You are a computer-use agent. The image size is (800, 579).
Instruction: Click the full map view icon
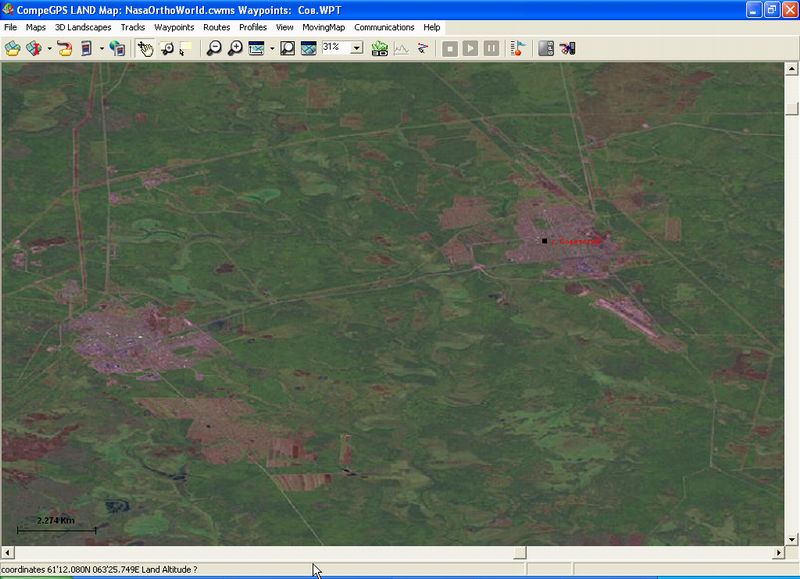tap(309, 48)
